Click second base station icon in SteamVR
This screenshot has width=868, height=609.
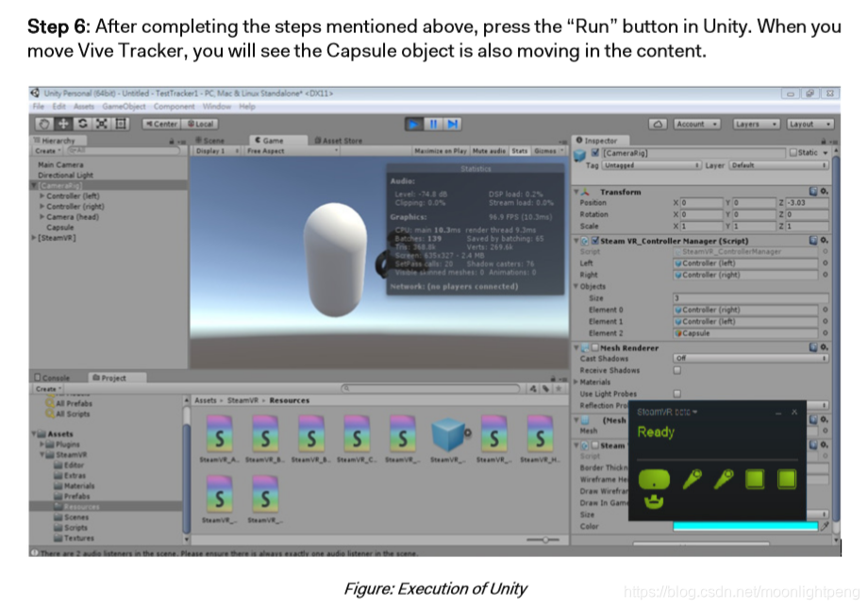coord(787,480)
